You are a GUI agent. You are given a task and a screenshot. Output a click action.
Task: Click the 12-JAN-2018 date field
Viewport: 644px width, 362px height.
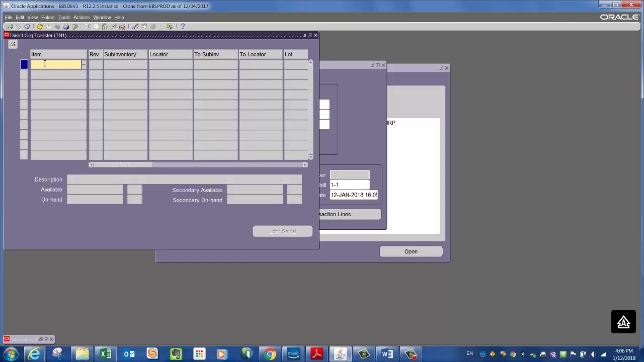[x=354, y=195]
